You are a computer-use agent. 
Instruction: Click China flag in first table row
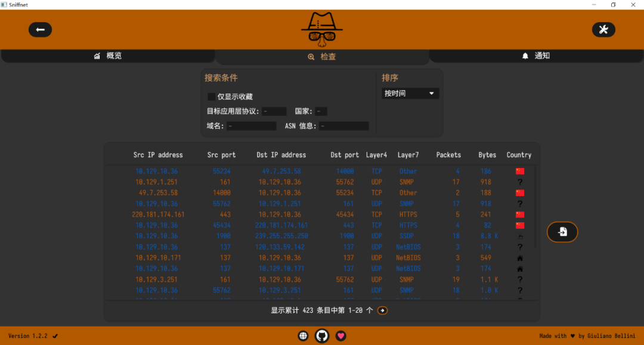[519, 171]
